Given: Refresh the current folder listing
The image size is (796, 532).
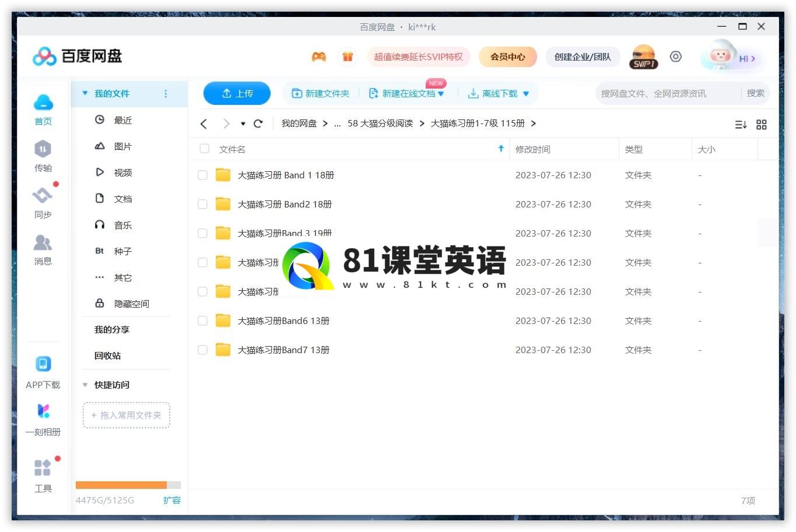Looking at the screenshot, I should (x=258, y=124).
